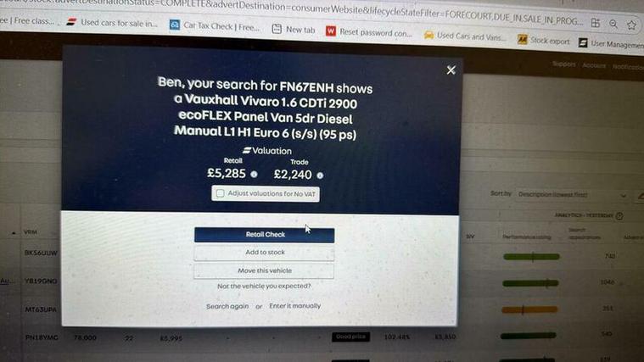This screenshot has height=362, width=644.
Task: Click the Add to stock button
Action: click(265, 253)
